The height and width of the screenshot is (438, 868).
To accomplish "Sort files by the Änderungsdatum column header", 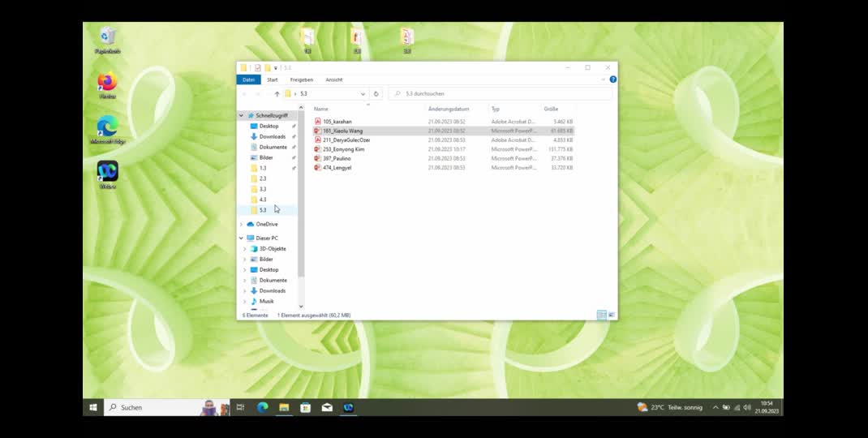I will pyautogui.click(x=449, y=109).
